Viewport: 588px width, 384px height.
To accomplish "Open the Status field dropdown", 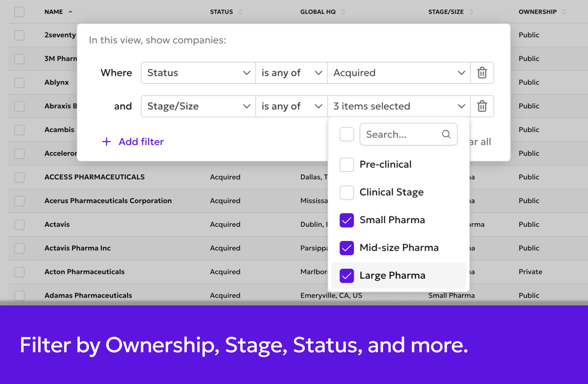I will coord(198,73).
